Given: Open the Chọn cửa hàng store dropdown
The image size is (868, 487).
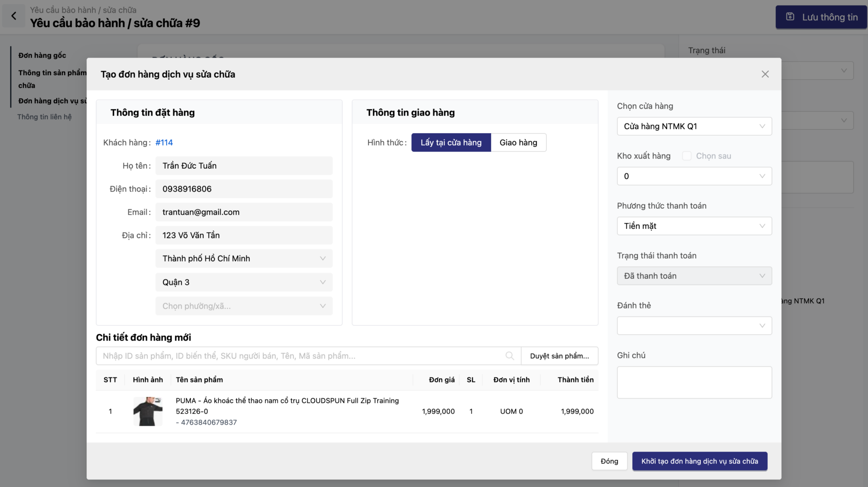Looking at the screenshot, I should click(694, 126).
